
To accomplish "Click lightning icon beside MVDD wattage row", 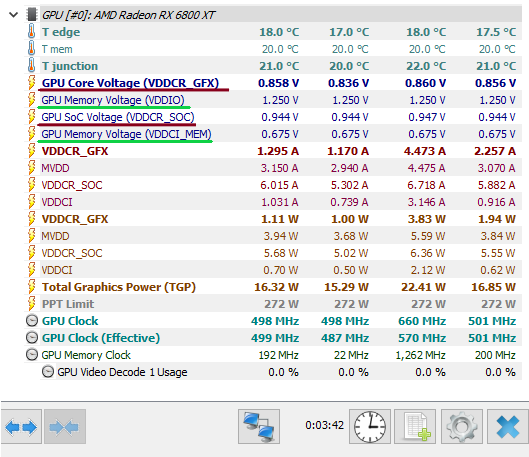I will click(x=31, y=236).
